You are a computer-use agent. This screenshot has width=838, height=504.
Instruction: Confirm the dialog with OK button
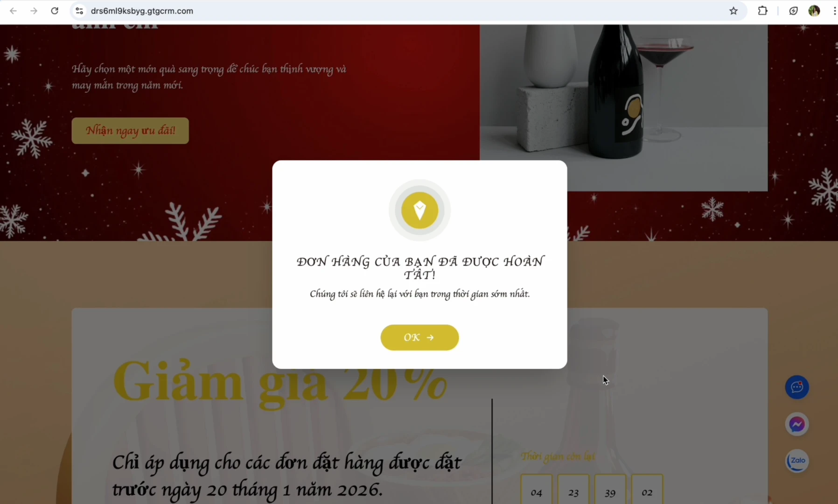419,337
